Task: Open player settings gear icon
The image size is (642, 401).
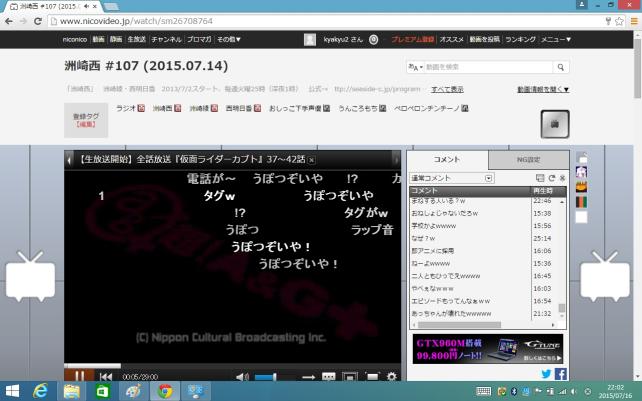Action: 392,376
